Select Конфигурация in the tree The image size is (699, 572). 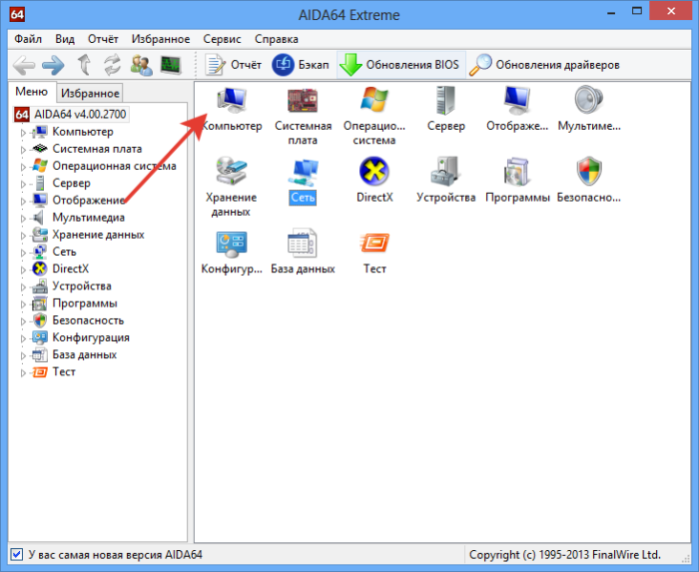coord(91,337)
